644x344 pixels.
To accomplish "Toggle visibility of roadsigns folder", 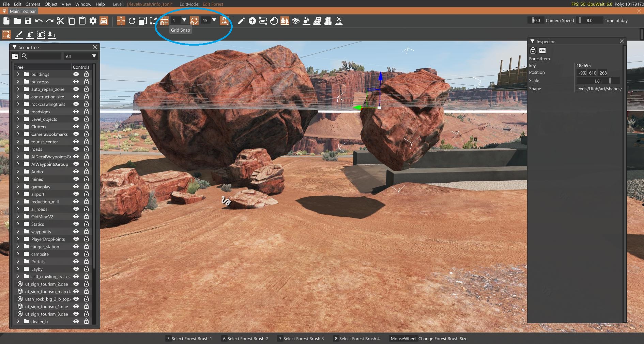I will pos(76,112).
